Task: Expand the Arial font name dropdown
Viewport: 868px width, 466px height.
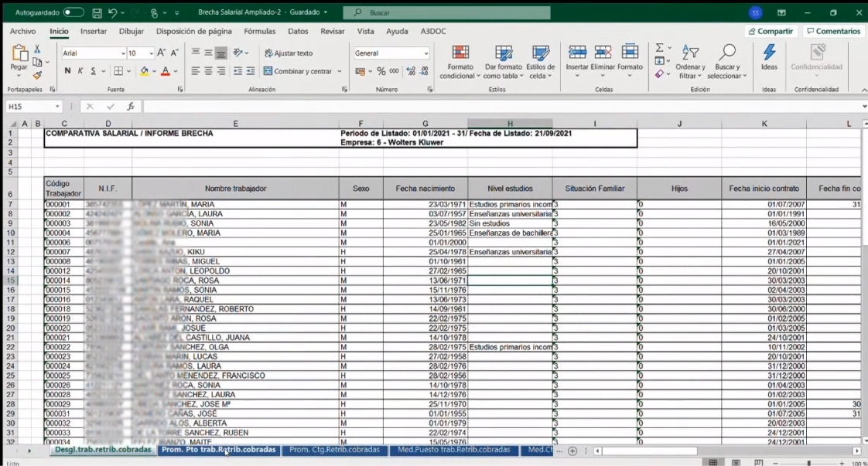Action: [123, 53]
